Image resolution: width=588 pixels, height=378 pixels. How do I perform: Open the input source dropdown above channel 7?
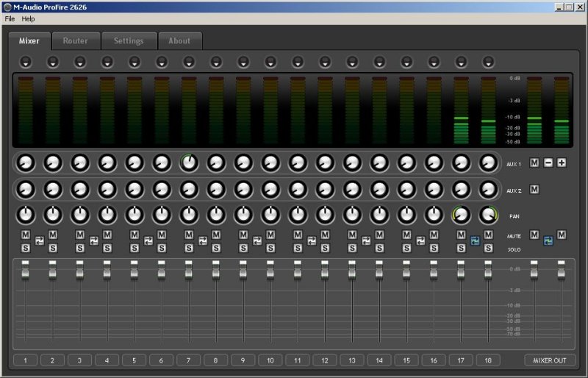click(x=189, y=62)
